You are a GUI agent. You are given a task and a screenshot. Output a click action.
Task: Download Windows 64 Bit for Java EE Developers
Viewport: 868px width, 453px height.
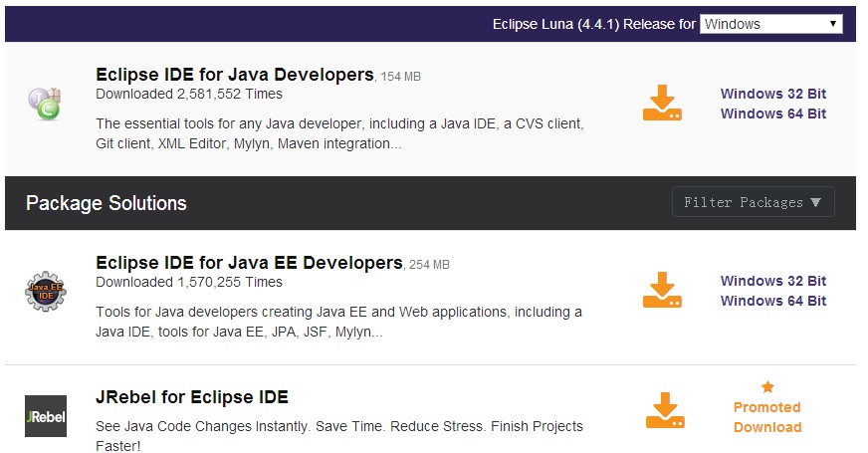pos(772,301)
